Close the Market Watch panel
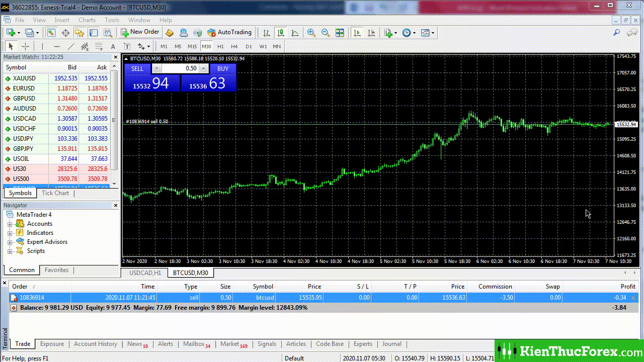Screen dimensions: 644x362 pyautogui.click(x=115, y=57)
